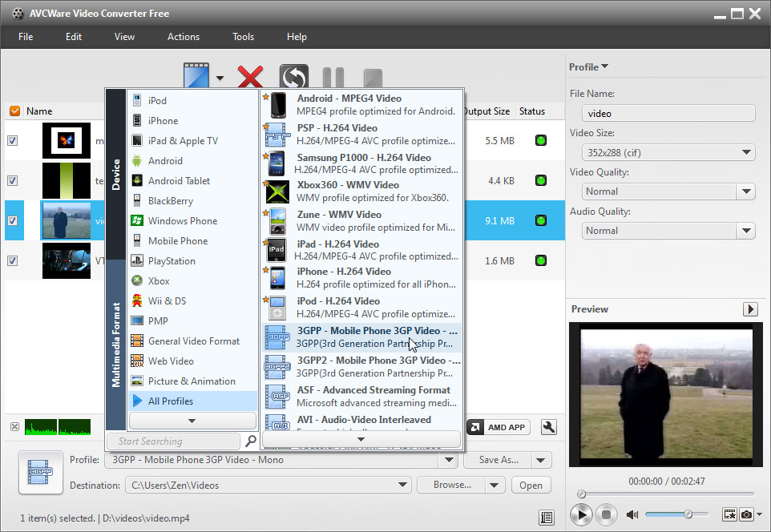
Task: Toggle the select-all checkbox beside Name
Action: click(14, 111)
